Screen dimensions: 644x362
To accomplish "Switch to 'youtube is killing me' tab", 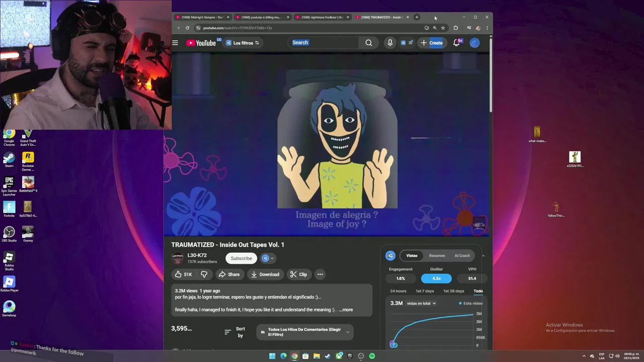I will (262, 17).
